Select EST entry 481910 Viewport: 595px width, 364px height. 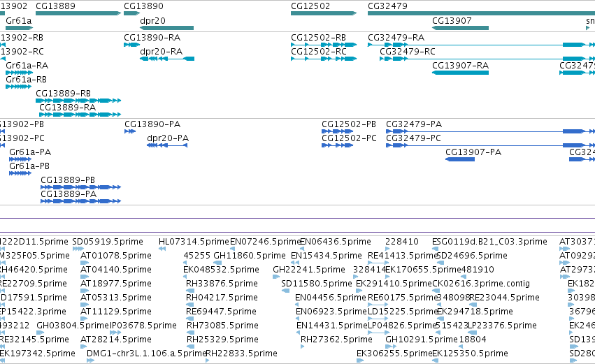[478, 270]
